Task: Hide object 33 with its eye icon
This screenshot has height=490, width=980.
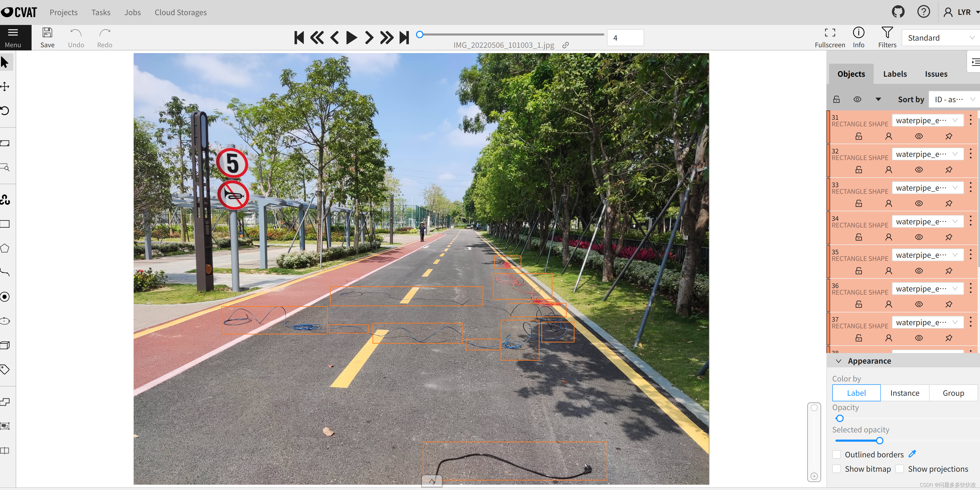Action: coord(919,203)
